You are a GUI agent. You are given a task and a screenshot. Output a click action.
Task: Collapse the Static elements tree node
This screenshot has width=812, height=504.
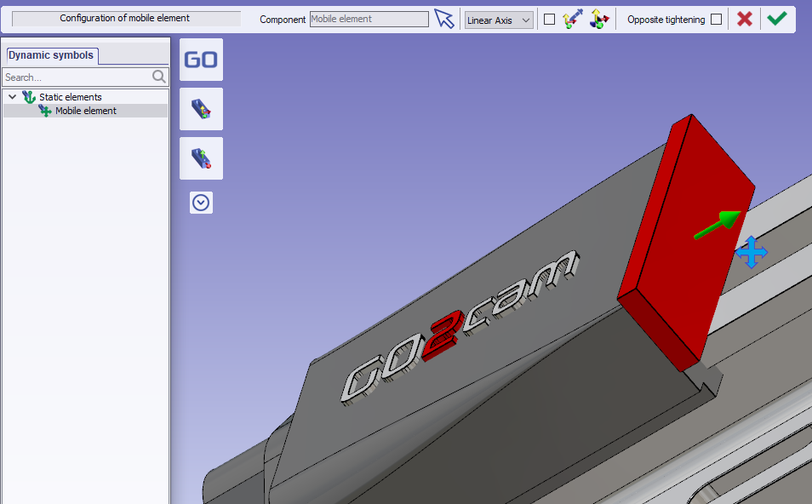pyautogui.click(x=12, y=97)
